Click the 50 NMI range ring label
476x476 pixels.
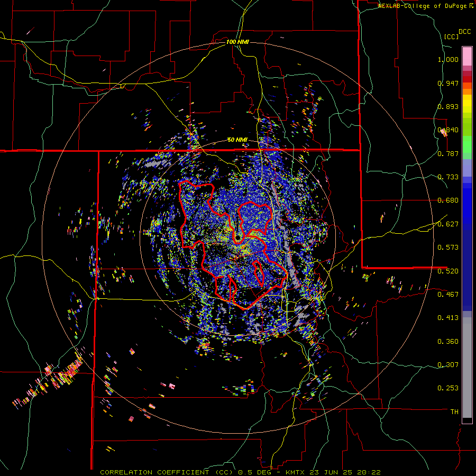[237, 140]
